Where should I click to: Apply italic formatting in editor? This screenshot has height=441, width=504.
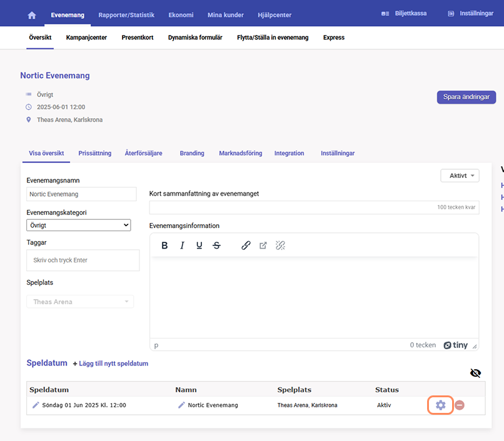[182, 245]
